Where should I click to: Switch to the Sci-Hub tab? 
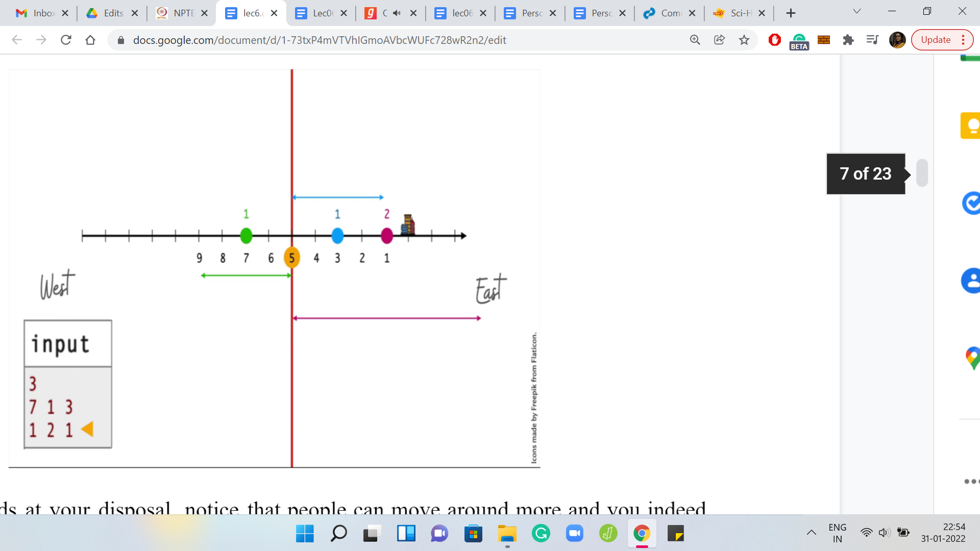click(x=734, y=13)
